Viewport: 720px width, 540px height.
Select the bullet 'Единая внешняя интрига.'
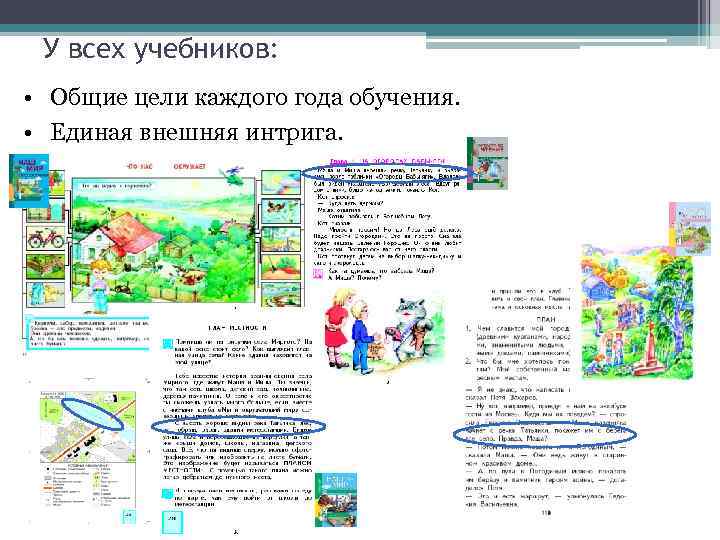click(x=197, y=133)
